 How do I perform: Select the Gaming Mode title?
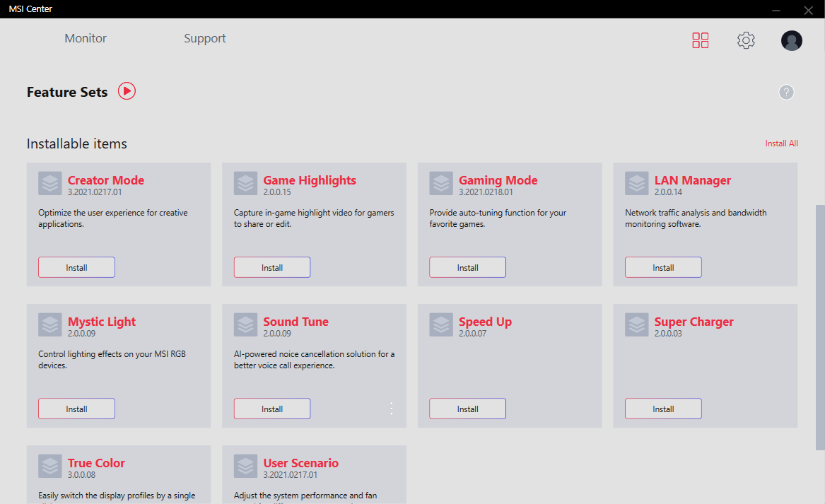[498, 180]
